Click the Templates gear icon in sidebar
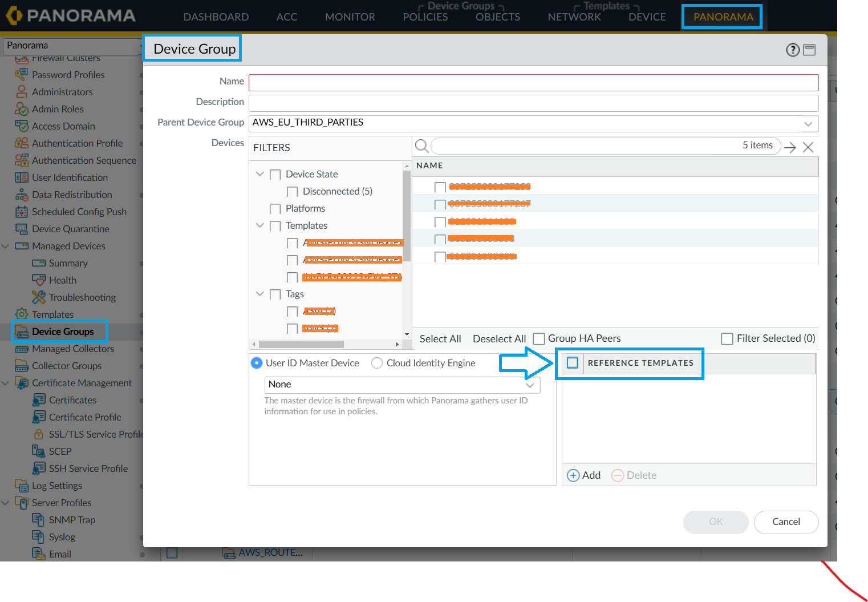The image size is (868, 602). point(21,314)
